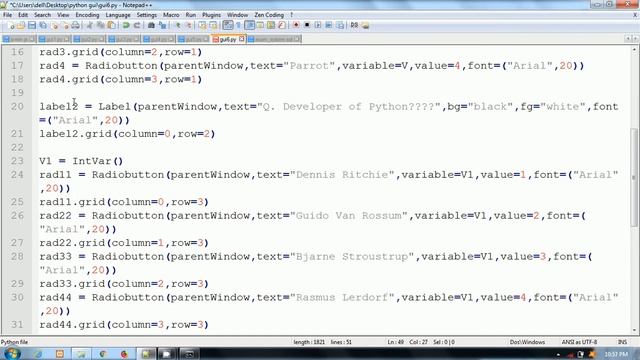Click 'ANSI as UTF-8' in status bar
The width and height of the screenshot is (640, 360).
click(579, 342)
